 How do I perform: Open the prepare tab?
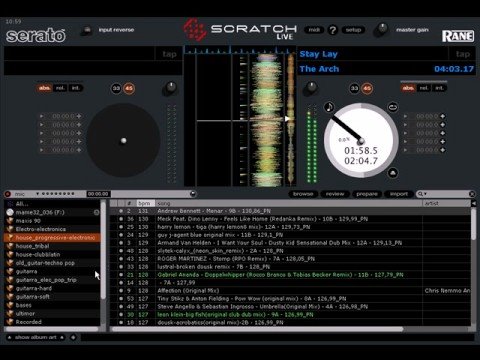(367, 194)
